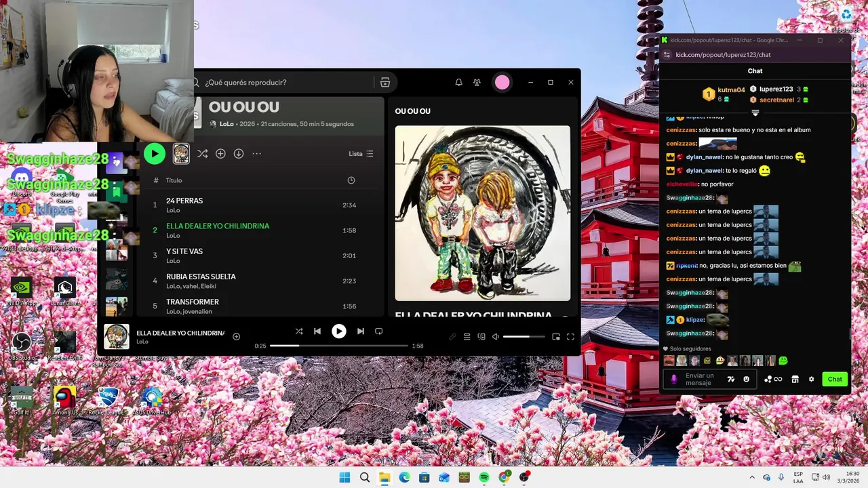Open File Explorer from the taskbar
Viewport: 868px width, 488px height.
[384, 477]
